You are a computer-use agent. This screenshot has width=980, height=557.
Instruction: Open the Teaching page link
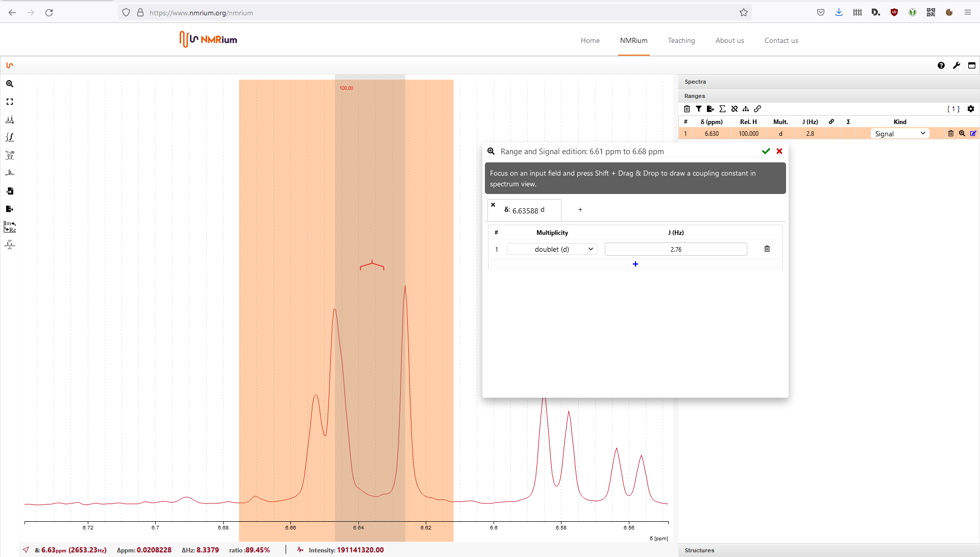(x=681, y=40)
